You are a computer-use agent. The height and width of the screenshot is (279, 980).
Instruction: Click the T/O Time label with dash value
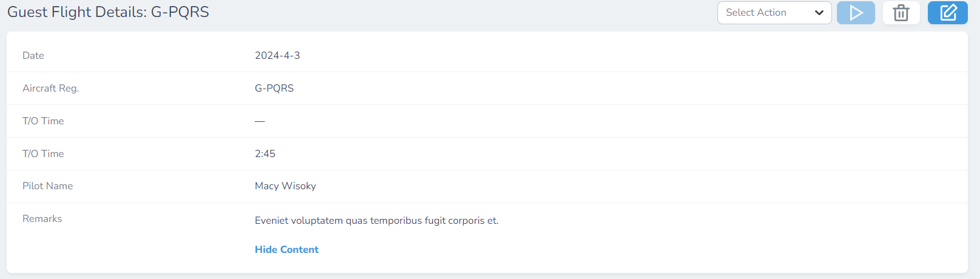click(43, 121)
